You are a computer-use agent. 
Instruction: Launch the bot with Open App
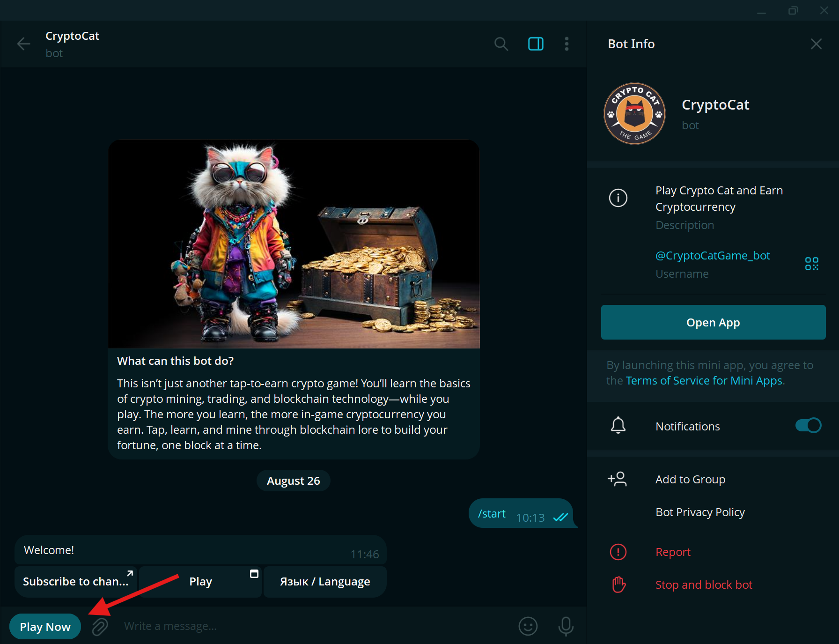pyautogui.click(x=713, y=322)
